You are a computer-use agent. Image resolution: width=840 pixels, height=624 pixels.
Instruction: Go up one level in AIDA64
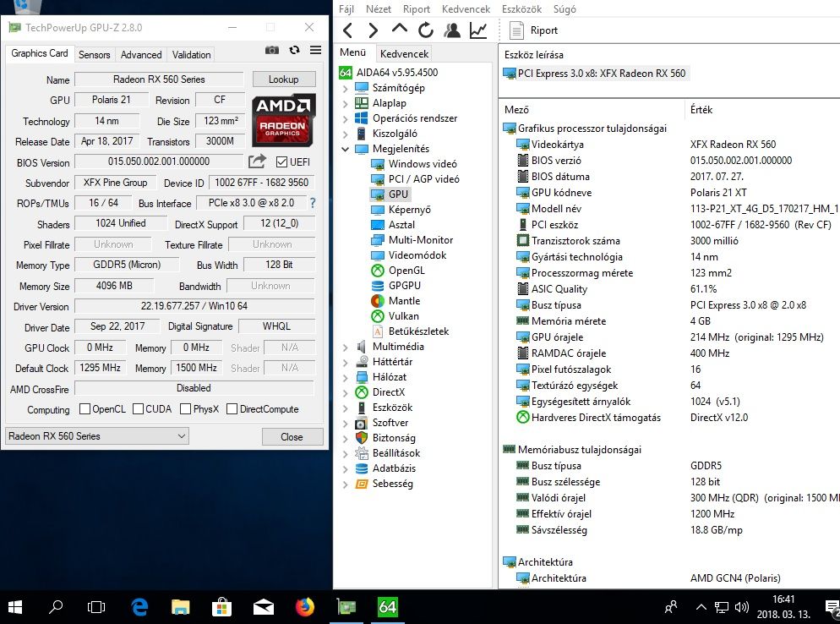(399, 30)
